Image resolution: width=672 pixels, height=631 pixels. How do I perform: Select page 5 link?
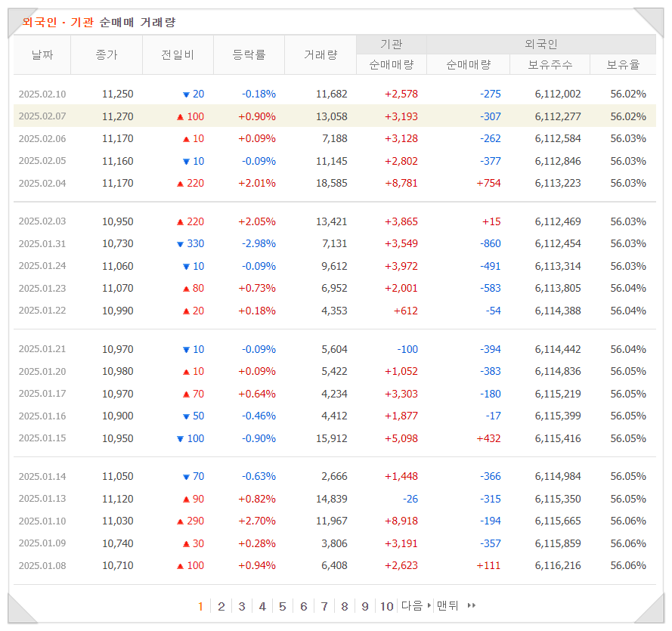click(283, 606)
